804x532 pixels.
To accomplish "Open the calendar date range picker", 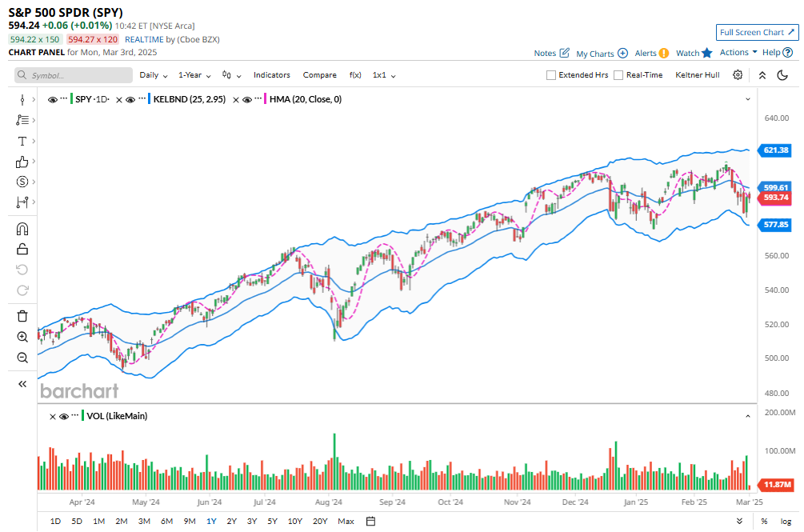I will pos(371,522).
